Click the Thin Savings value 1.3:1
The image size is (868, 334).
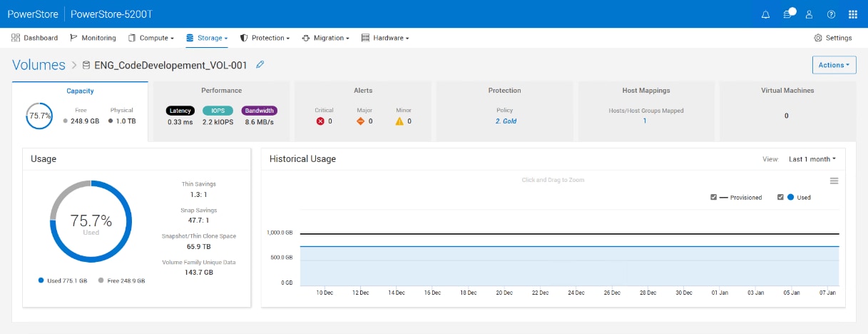[199, 194]
